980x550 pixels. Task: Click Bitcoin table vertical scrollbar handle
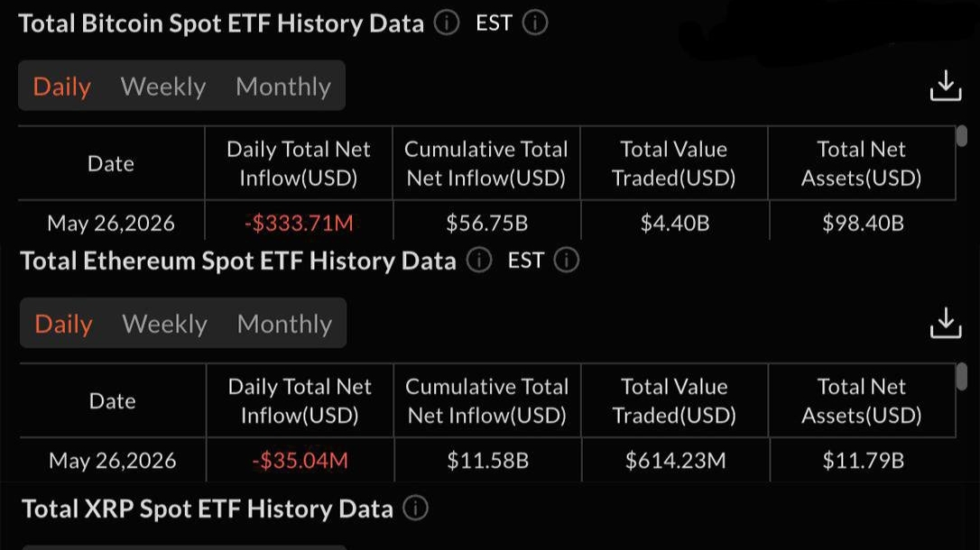click(963, 136)
